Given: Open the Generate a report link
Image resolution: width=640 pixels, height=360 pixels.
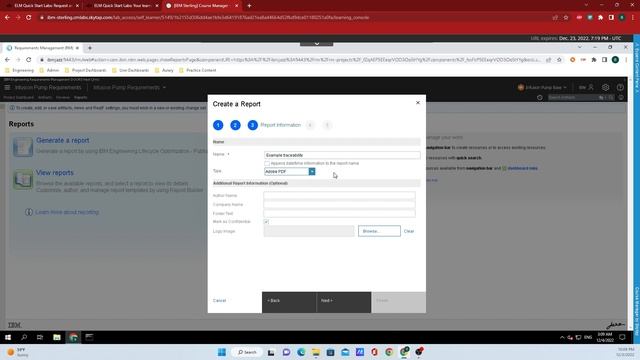Looking at the screenshot, I should tap(62, 140).
